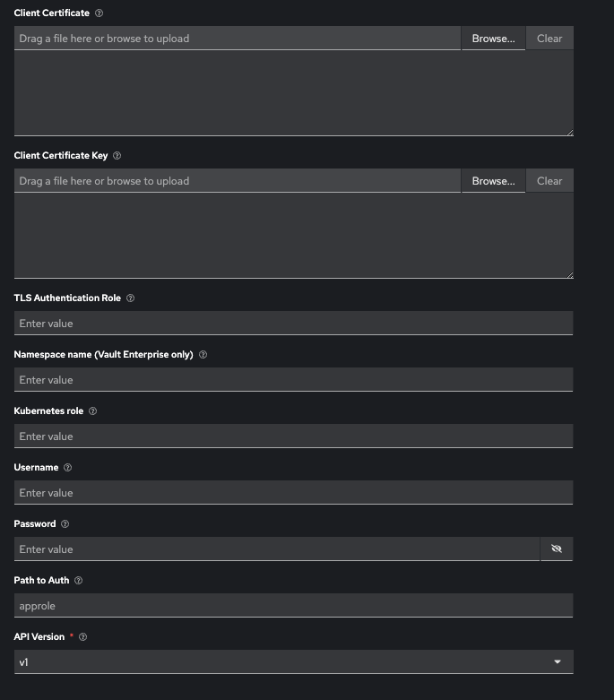Browse for a Client Certificate file
The width and height of the screenshot is (614, 700).
[x=493, y=39]
